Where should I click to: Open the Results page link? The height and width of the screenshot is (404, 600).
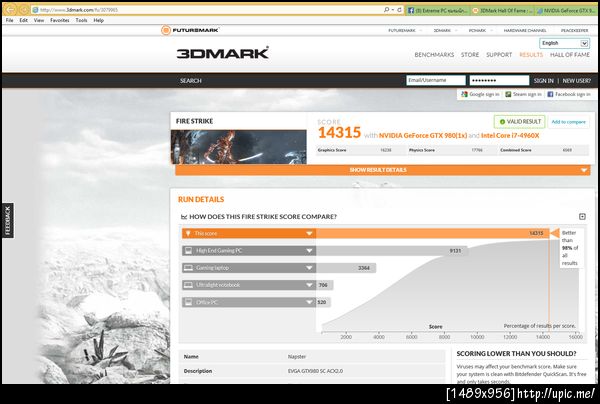[531, 55]
